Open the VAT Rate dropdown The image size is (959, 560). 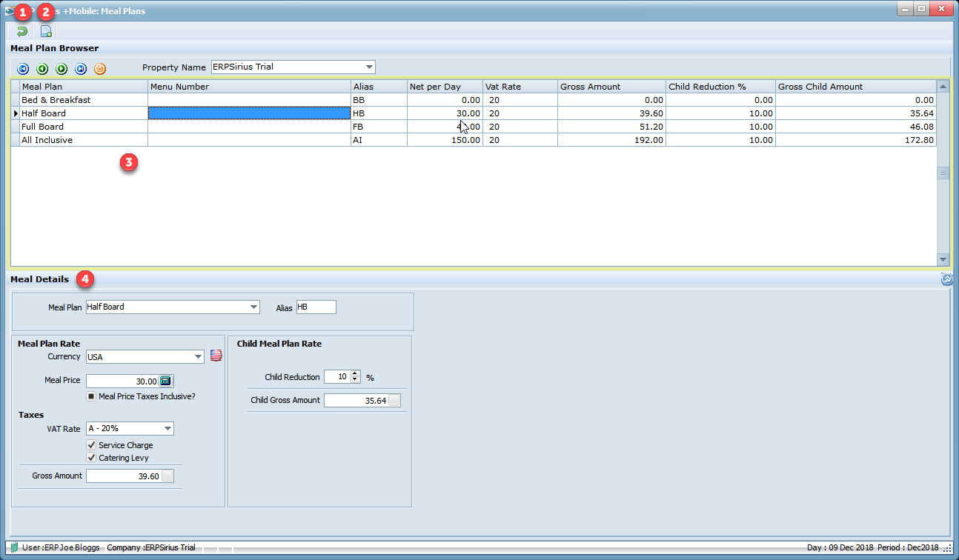(167, 429)
